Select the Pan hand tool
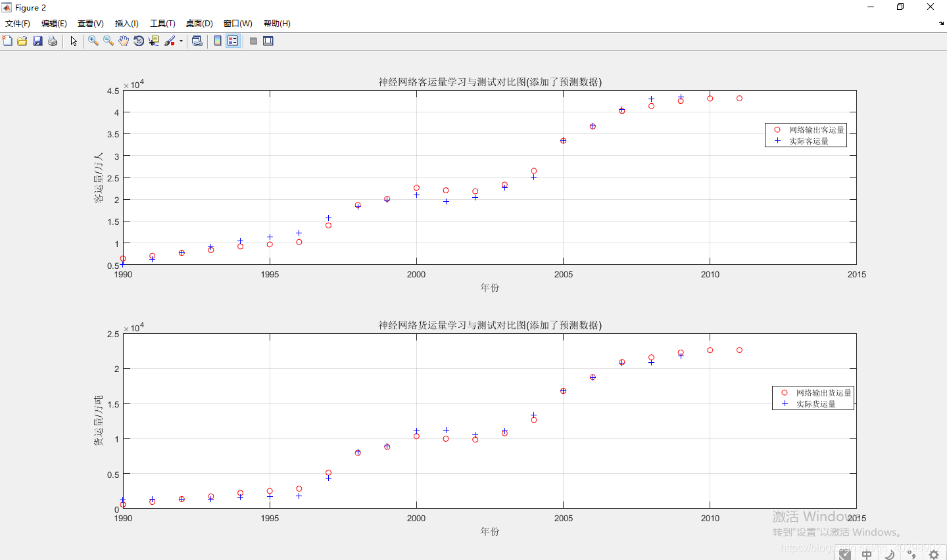The width and height of the screenshot is (947, 560). tap(124, 41)
